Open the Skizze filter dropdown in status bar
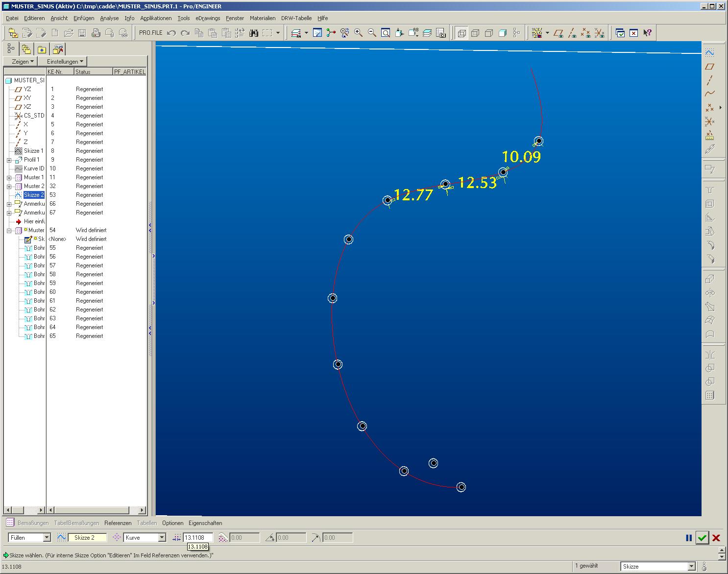 (692, 566)
